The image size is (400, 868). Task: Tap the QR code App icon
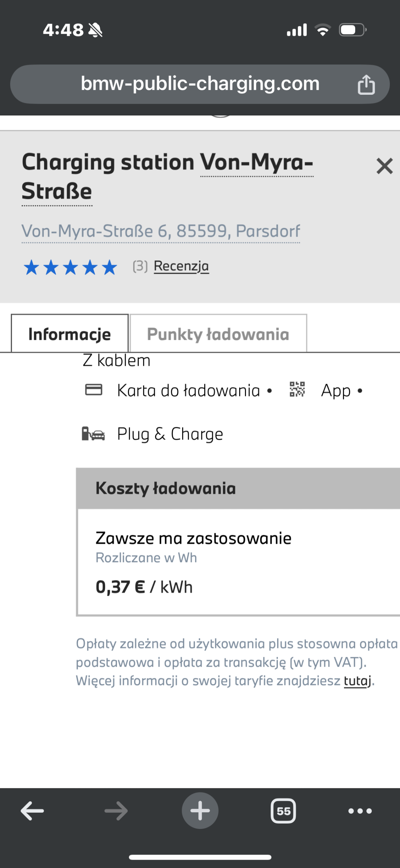(x=297, y=390)
